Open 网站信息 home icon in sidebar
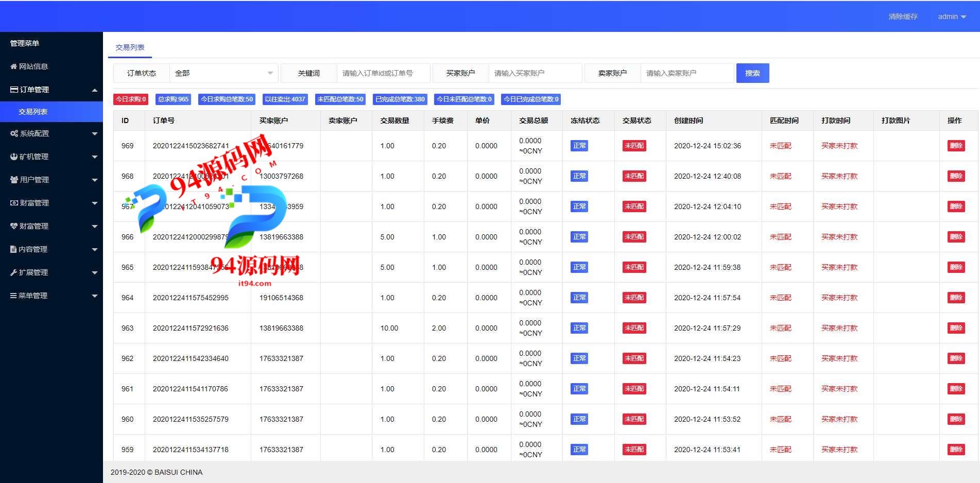 pyautogui.click(x=14, y=66)
